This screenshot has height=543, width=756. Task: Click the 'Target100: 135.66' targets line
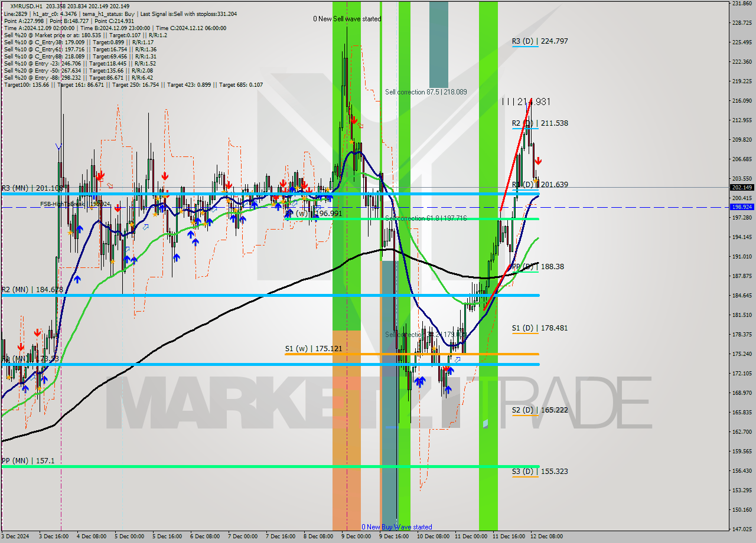pyautogui.click(x=133, y=84)
